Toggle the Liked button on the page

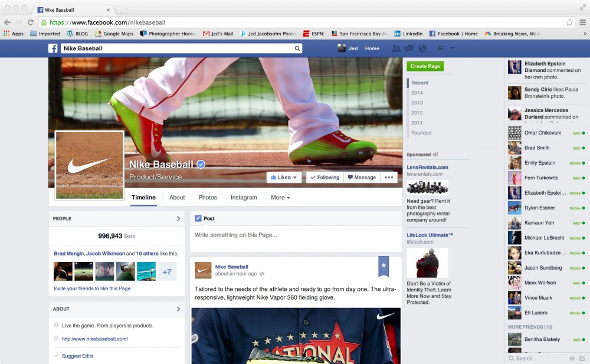point(284,178)
